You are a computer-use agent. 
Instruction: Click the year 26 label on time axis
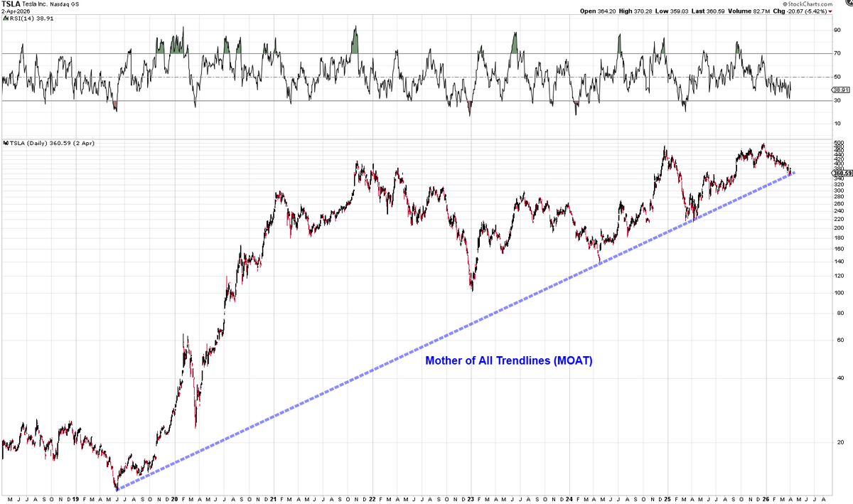tap(766, 500)
